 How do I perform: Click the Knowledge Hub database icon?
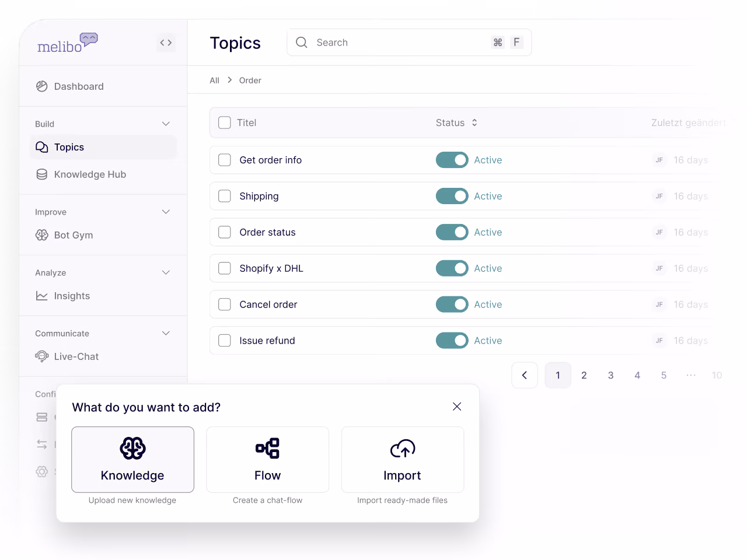point(42,174)
